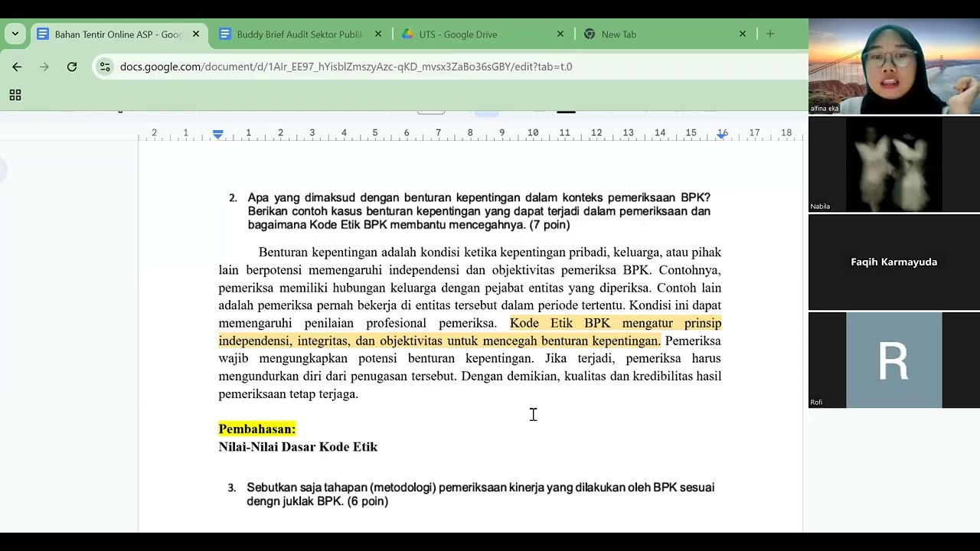The width and height of the screenshot is (980, 551).
Task: Click the highlighted 'Pembahasan:' heading
Action: coord(257,429)
